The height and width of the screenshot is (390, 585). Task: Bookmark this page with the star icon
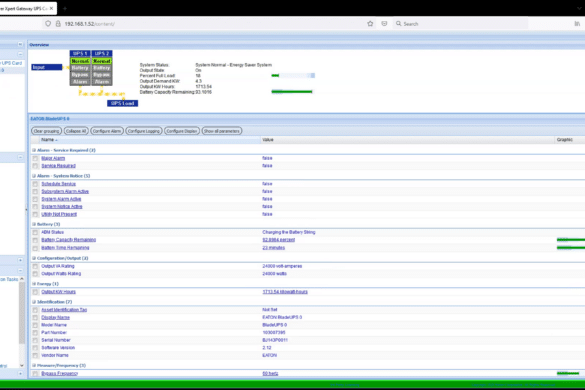[370, 24]
